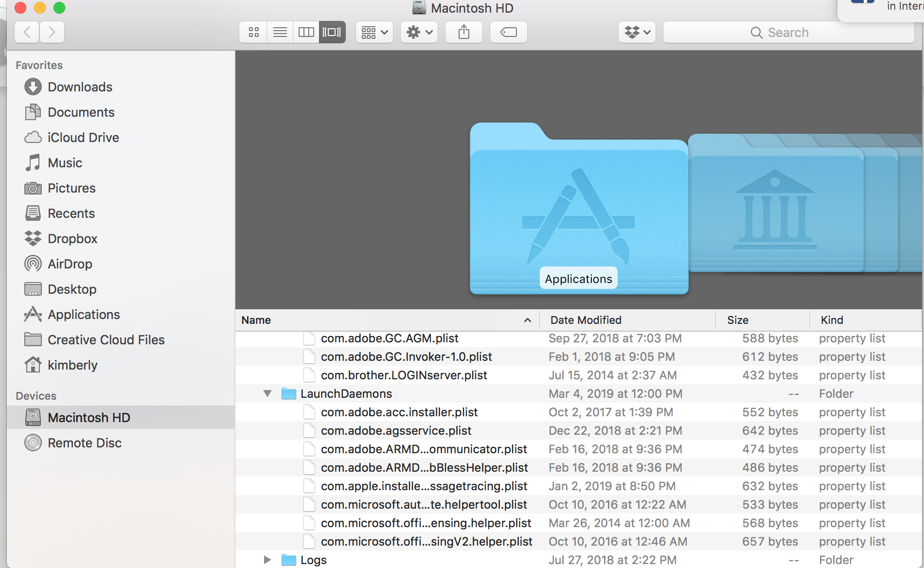Click the file icon of com.brother.LOGINserver.plist
The image size is (924, 568).
pos(309,375)
